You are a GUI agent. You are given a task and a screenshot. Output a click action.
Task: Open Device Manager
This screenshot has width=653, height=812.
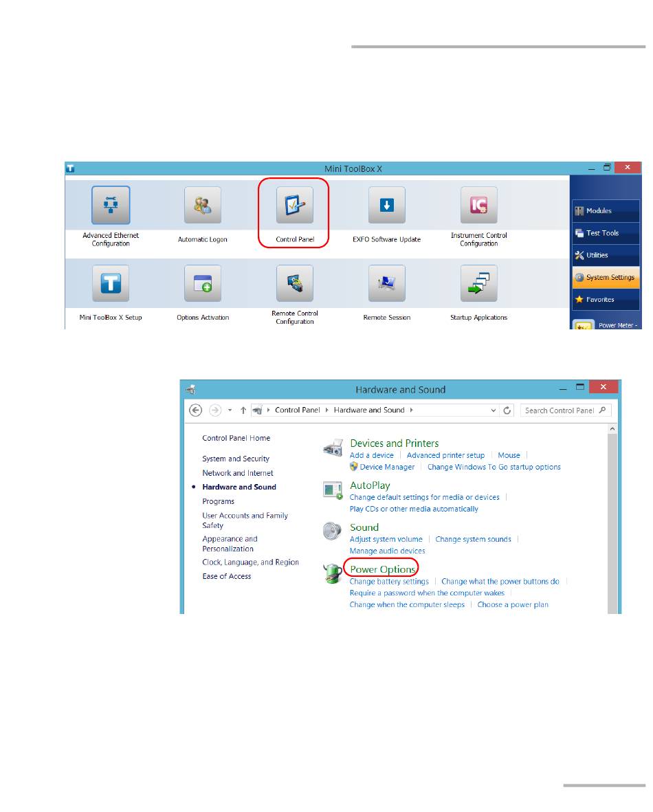387,467
